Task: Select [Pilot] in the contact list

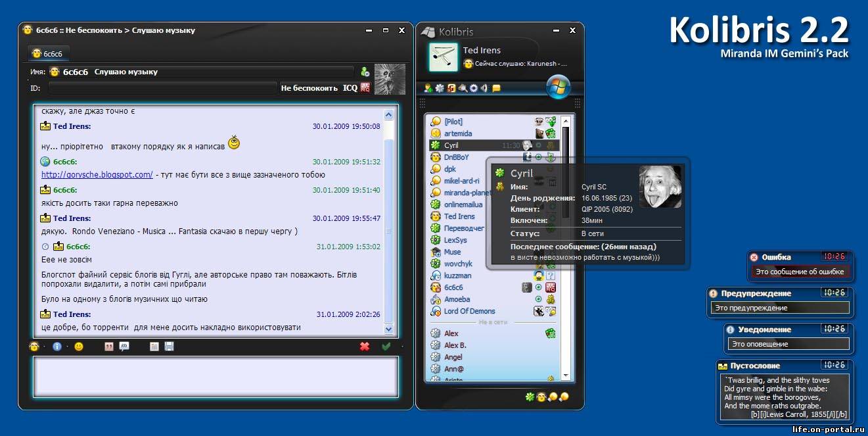Action: [493, 122]
